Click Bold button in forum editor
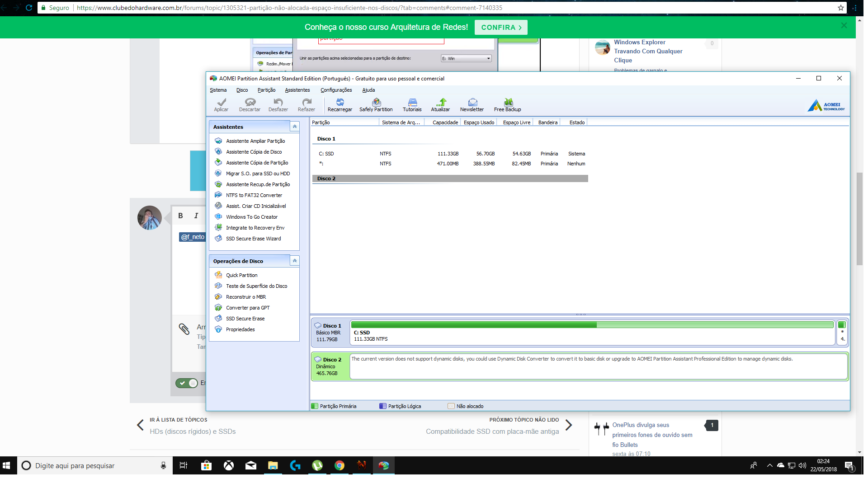Image resolution: width=868 pixels, height=488 pixels. (180, 216)
